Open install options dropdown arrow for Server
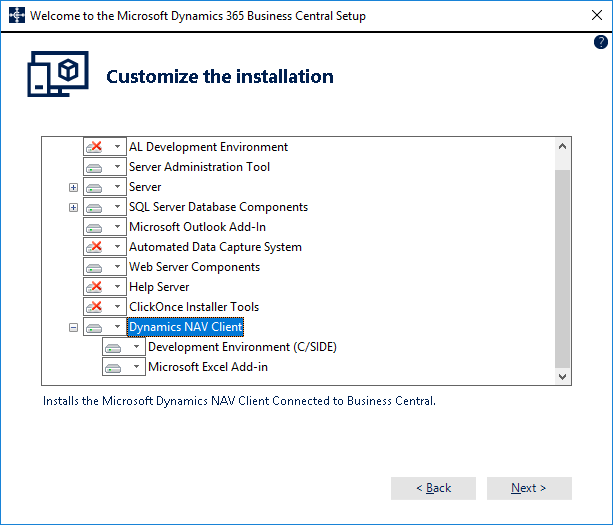This screenshot has width=613, height=525. (x=117, y=186)
